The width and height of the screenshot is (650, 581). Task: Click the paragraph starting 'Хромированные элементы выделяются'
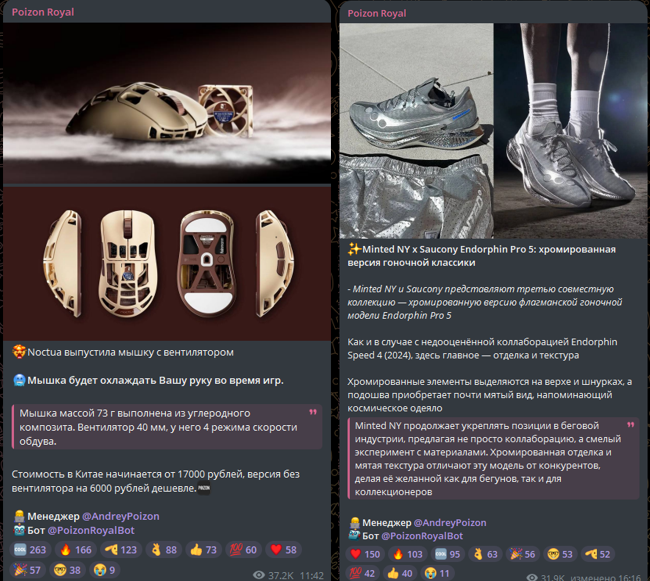490,395
